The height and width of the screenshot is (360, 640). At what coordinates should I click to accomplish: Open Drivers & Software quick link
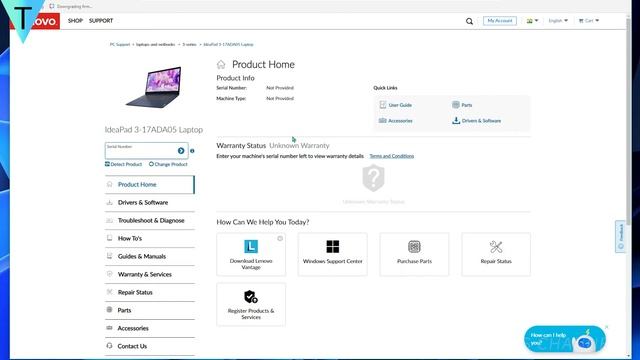click(476, 121)
